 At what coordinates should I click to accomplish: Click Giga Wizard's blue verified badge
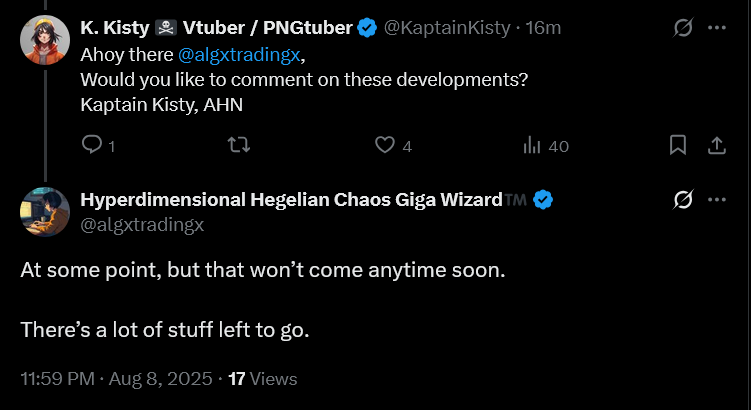click(543, 200)
